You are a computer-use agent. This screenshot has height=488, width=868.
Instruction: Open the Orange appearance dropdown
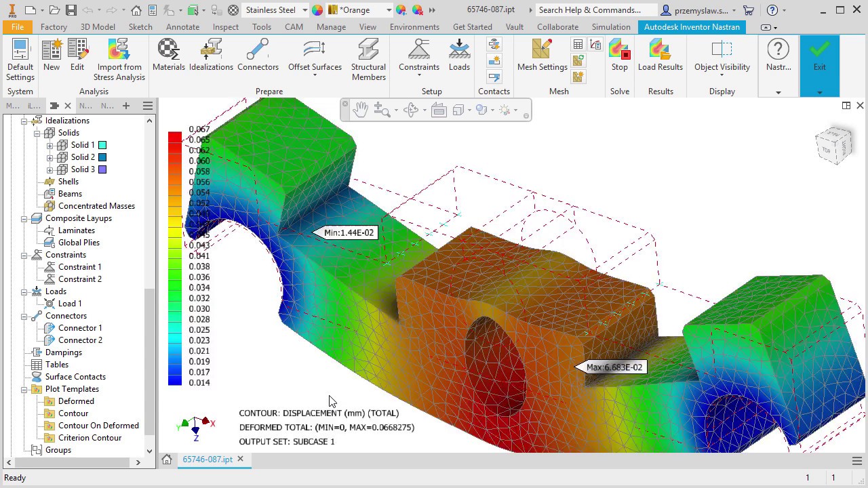389,10
